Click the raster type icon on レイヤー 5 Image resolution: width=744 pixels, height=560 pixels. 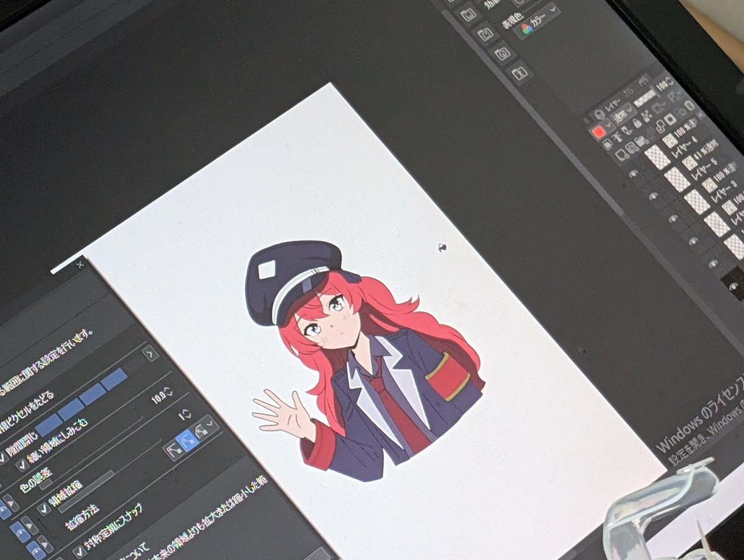(690, 163)
